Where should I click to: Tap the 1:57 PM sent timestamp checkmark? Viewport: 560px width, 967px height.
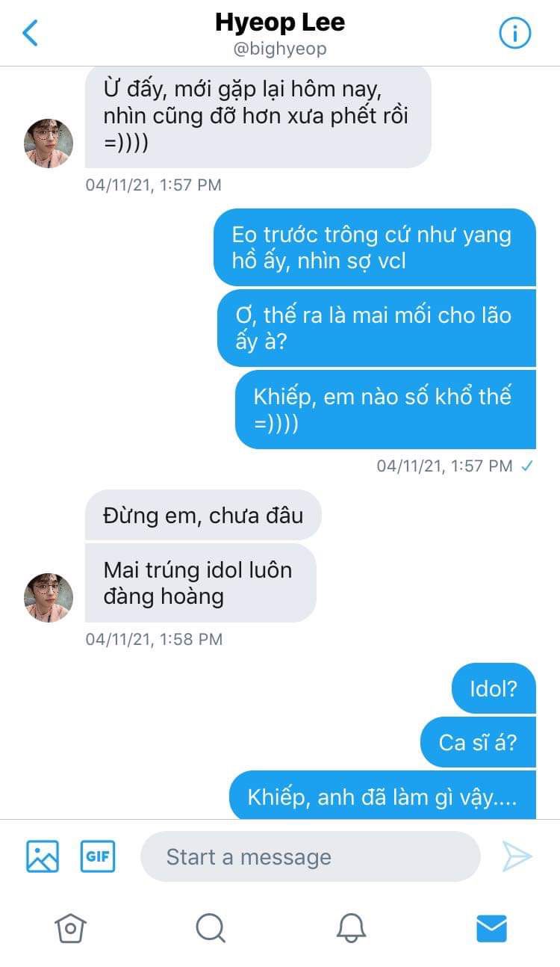[x=526, y=466]
